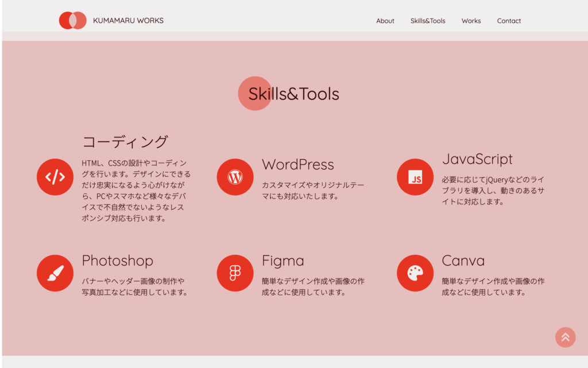Screen dimensions: 588x368
Task: Click the Skills&Tools section heading
Action: [293, 94]
